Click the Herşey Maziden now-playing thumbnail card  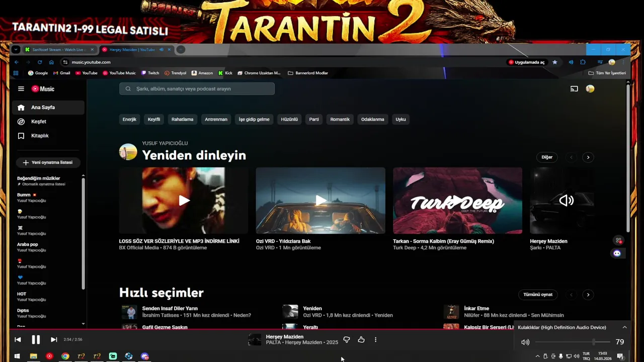tap(562, 201)
